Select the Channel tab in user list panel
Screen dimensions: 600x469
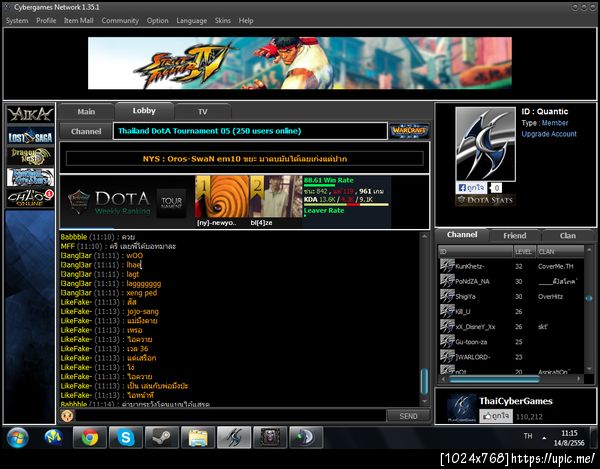[x=462, y=235]
